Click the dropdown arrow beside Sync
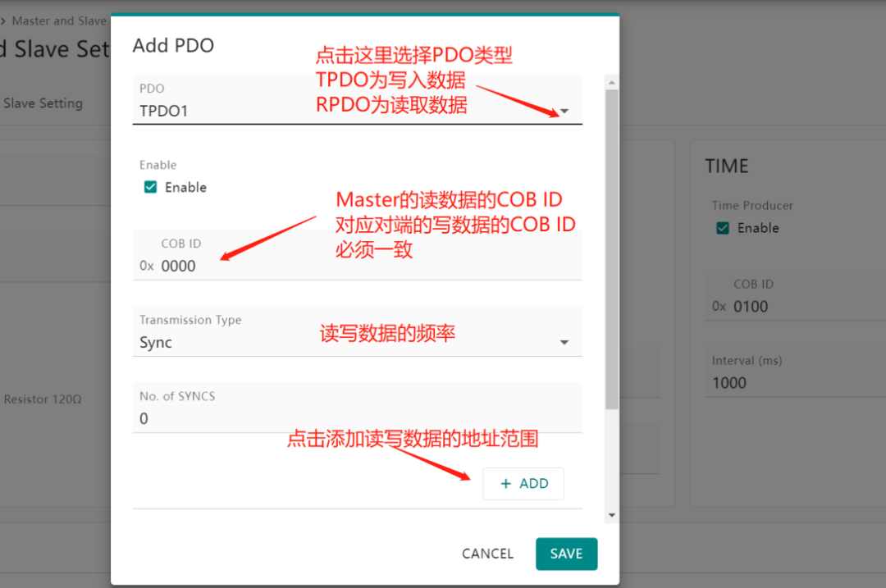Screen dimensions: 886x588 click(564, 342)
